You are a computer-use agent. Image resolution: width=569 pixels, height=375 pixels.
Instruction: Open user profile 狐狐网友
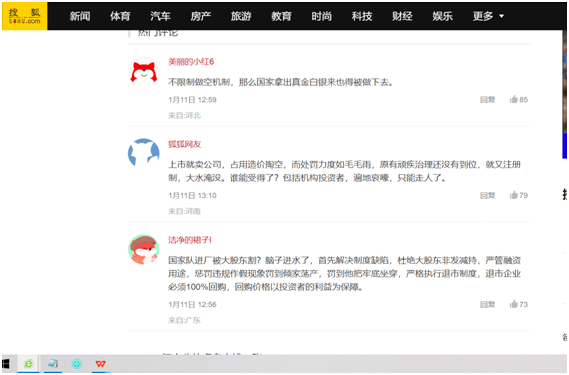184,144
